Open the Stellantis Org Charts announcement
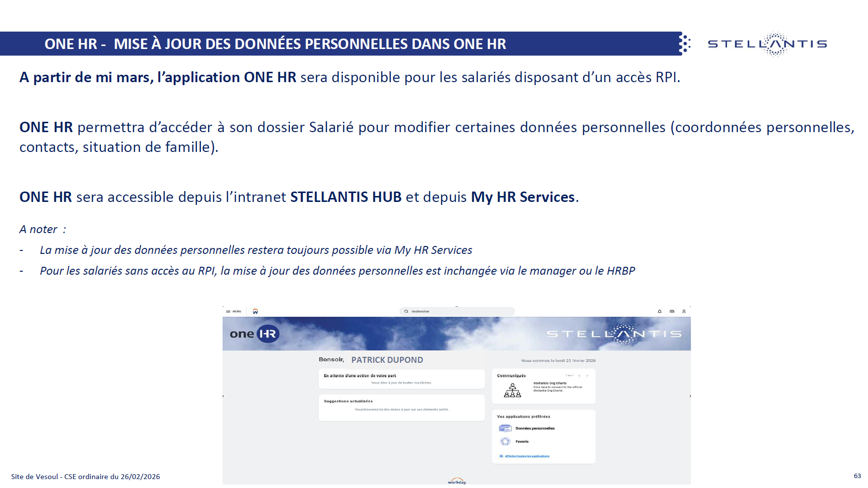Screen dimensions: 868x488 click(x=550, y=383)
